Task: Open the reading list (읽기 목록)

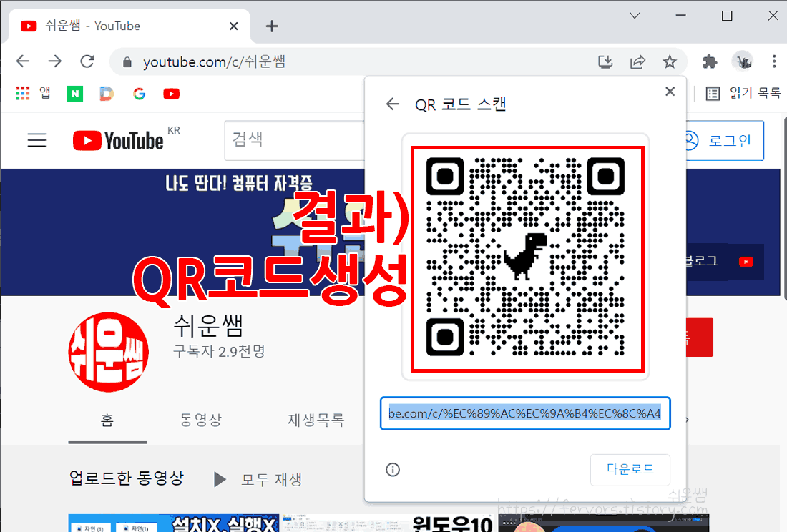Action: tap(743, 93)
